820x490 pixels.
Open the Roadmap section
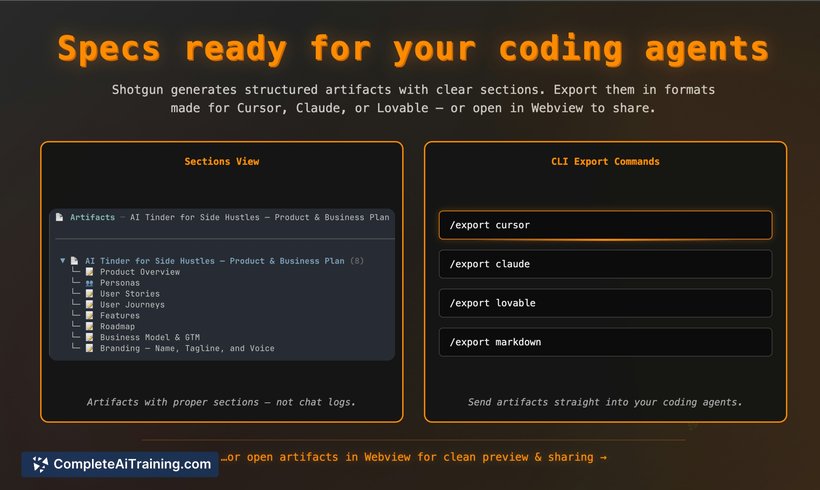(117, 326)
